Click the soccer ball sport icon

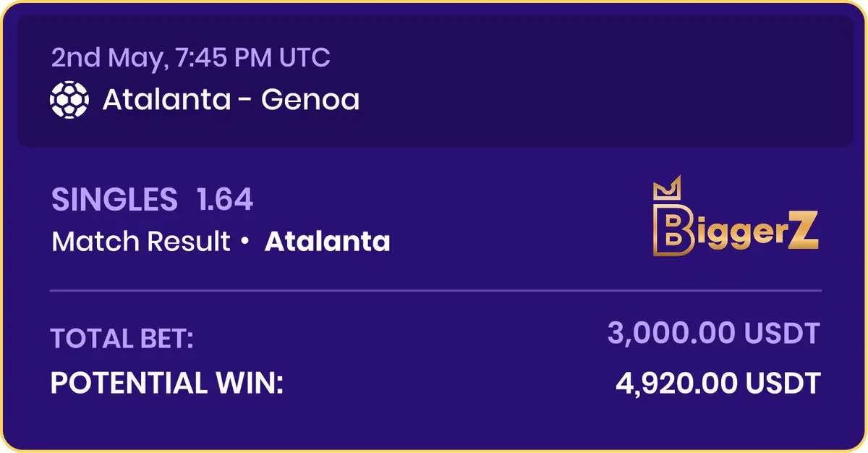coord(69,99)
